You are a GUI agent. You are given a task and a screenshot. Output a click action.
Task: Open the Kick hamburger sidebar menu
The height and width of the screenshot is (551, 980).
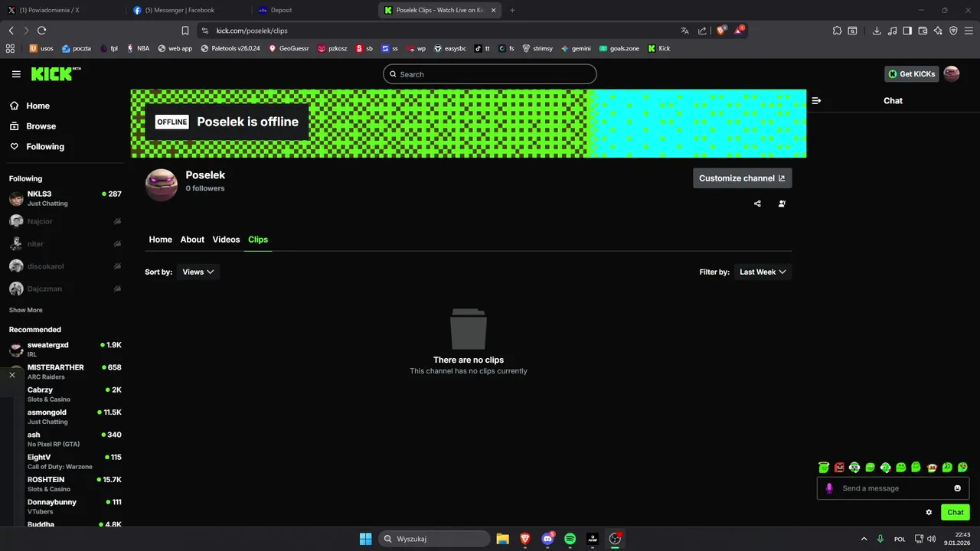click(16, 74)
